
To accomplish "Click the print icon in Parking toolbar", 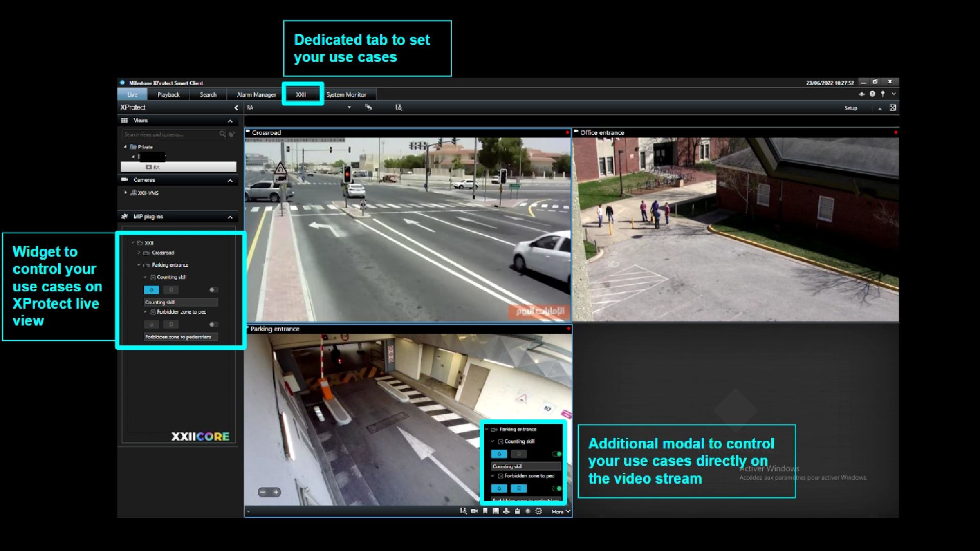I will (506, 511).
